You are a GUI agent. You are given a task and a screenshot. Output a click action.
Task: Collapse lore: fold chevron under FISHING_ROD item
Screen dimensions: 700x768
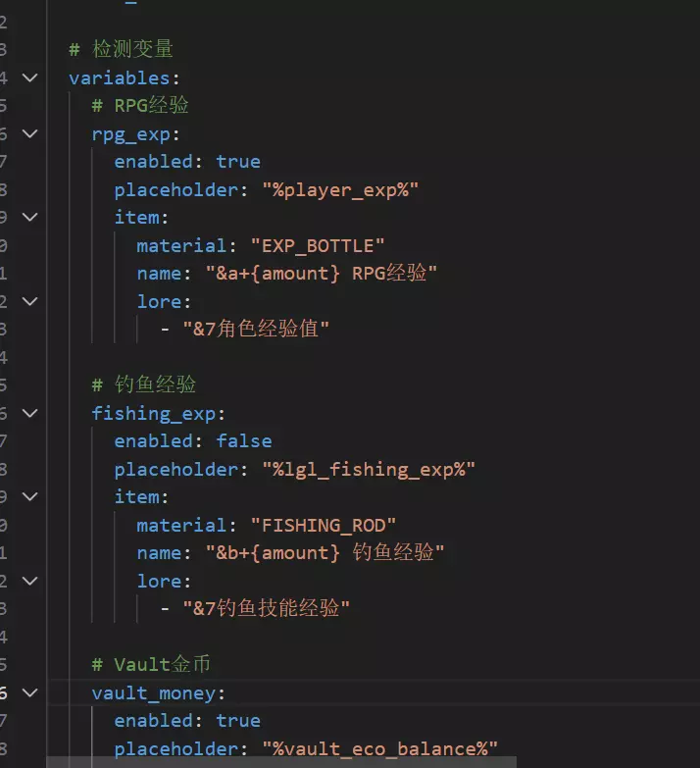pyautogui.click(x=29, y=581)
